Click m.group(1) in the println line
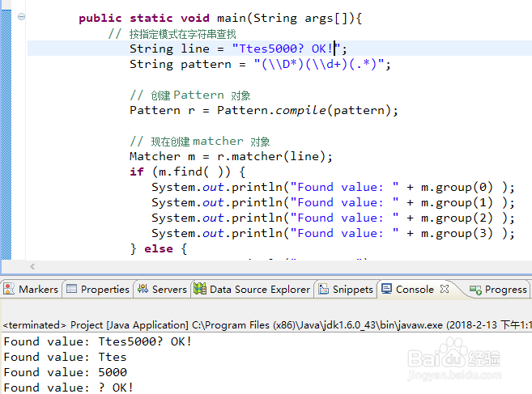This screenshot has height=394, width=532. [457, 203]
